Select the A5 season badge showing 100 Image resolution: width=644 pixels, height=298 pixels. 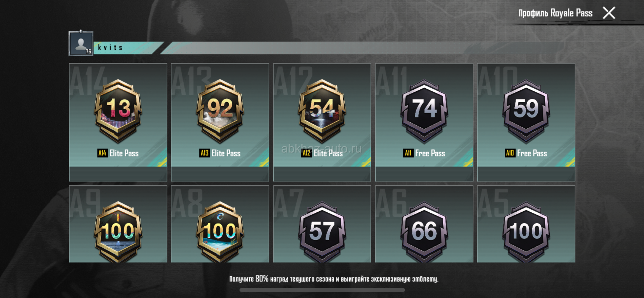pyautogui.click(x=526, y=232)
